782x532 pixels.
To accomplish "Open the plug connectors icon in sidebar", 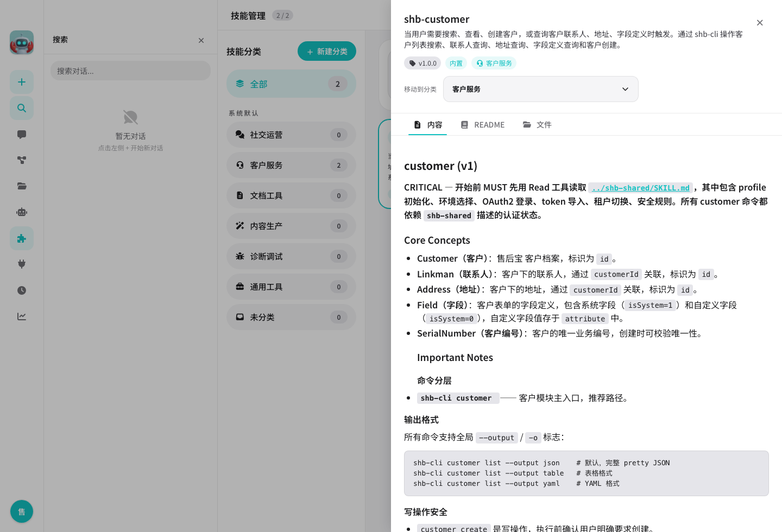I will click(x=22, y=264).
